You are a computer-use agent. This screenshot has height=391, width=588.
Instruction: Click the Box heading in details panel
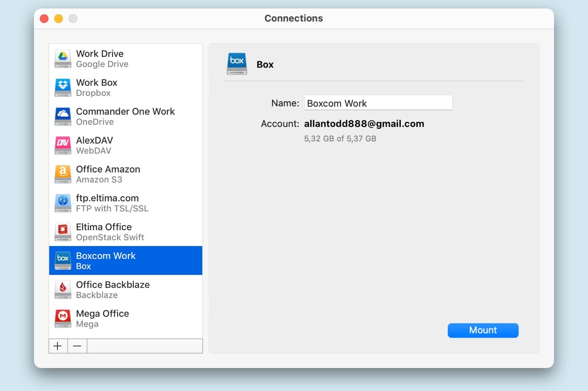(x=265, y=65)
